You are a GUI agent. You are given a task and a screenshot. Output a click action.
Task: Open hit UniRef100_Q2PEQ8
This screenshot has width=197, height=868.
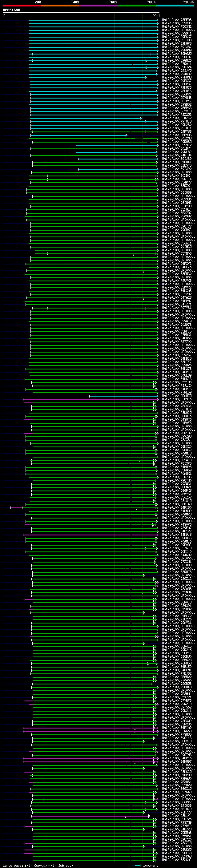pos(177,20)
